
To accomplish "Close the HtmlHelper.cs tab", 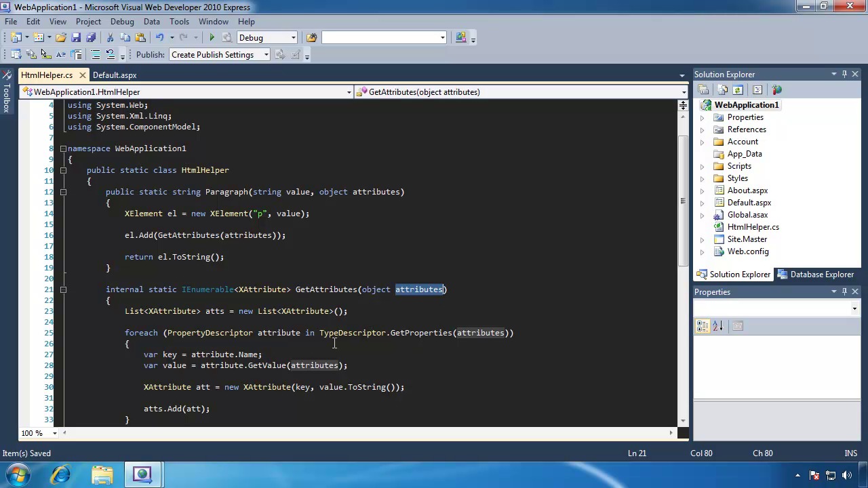I will pos(82,75).
